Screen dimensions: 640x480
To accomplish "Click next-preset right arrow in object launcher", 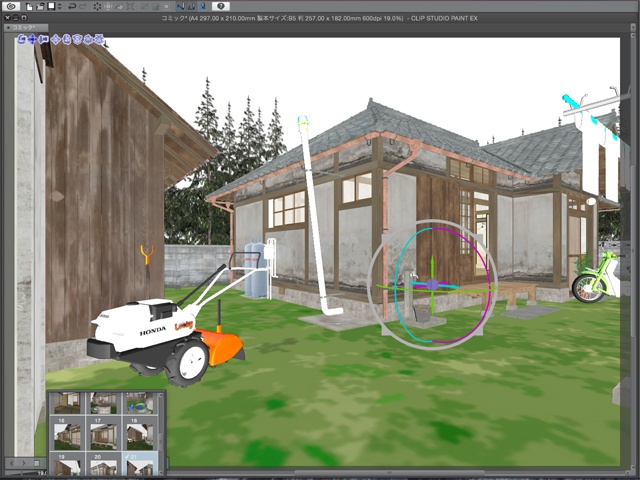I will tap(24, 463).
